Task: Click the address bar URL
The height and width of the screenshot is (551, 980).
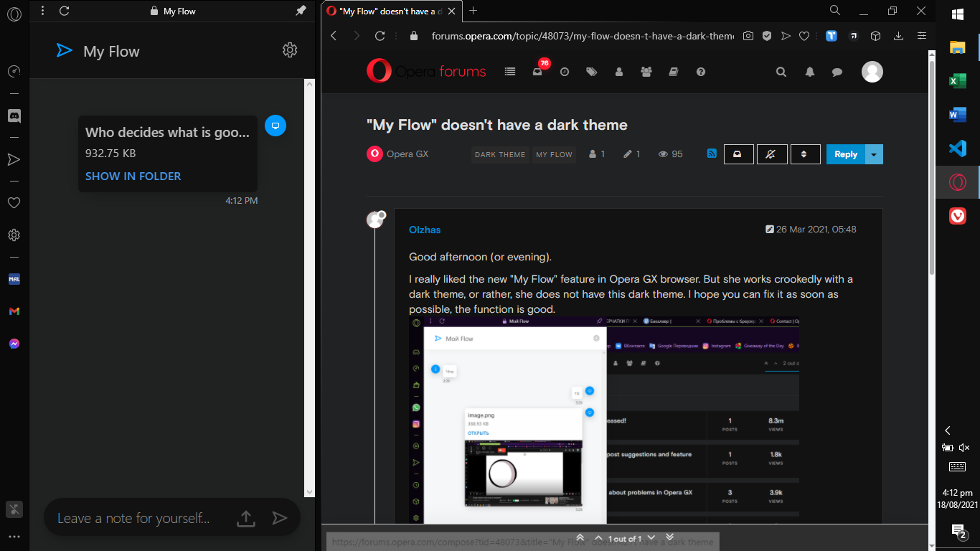Action: [583, 36]
